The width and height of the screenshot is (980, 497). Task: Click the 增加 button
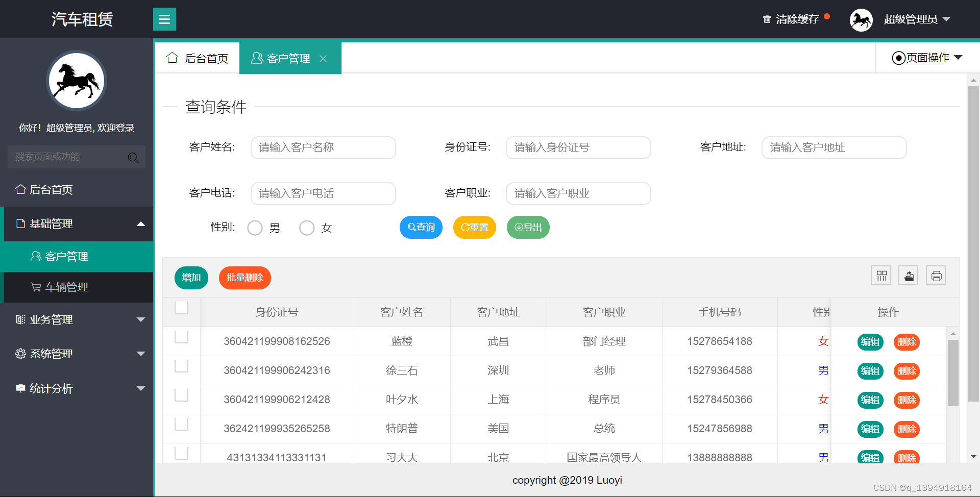191,278
